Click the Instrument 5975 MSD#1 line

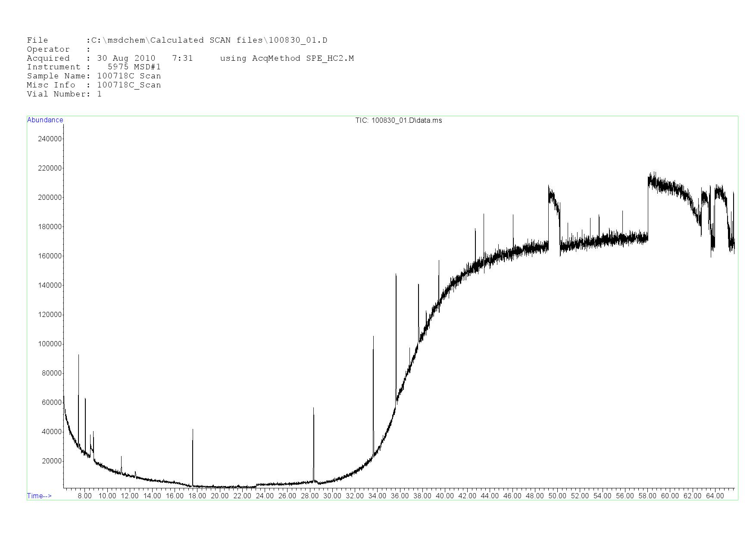click(94, 67)
